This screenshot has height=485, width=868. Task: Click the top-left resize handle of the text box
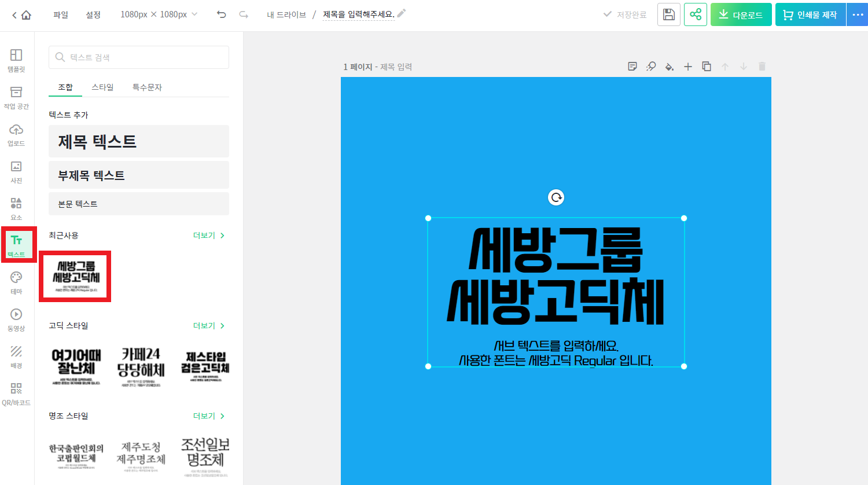(428, 218)
